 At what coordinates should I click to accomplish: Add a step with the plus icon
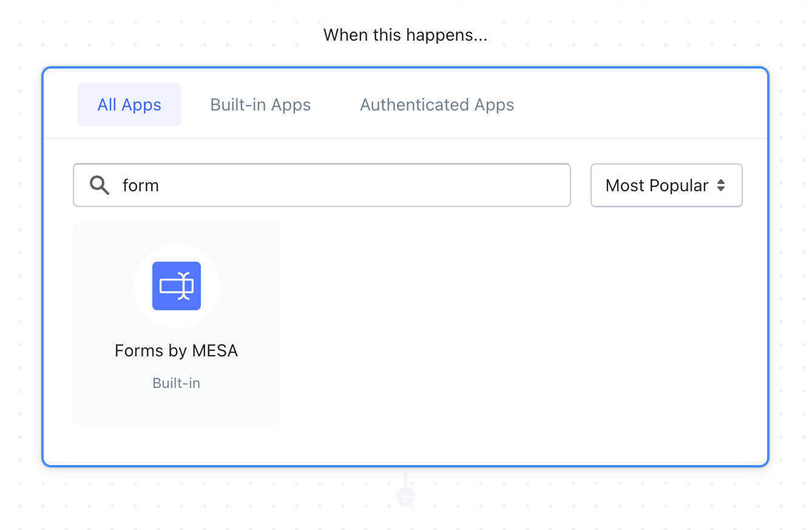[x=405, y=497]
